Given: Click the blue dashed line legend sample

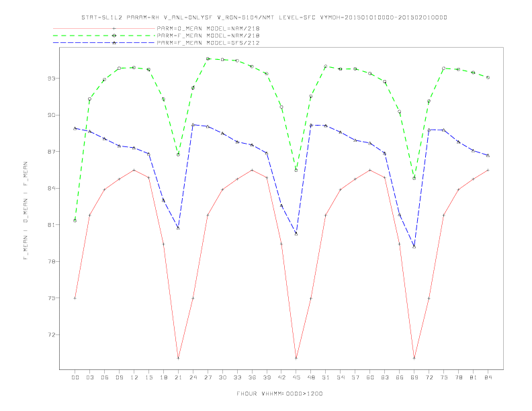Looking at the screenshot, I should (104, 43).
